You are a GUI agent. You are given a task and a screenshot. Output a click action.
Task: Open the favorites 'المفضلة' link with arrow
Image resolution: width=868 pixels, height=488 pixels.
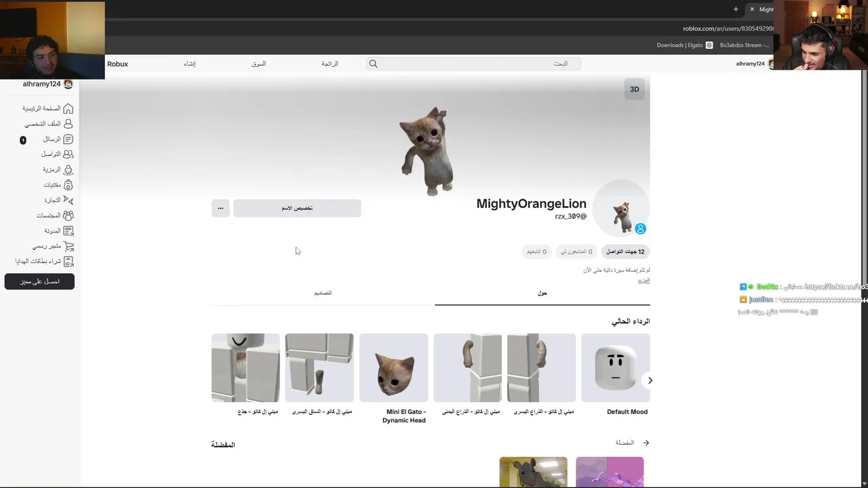click(x=632, y=443)
